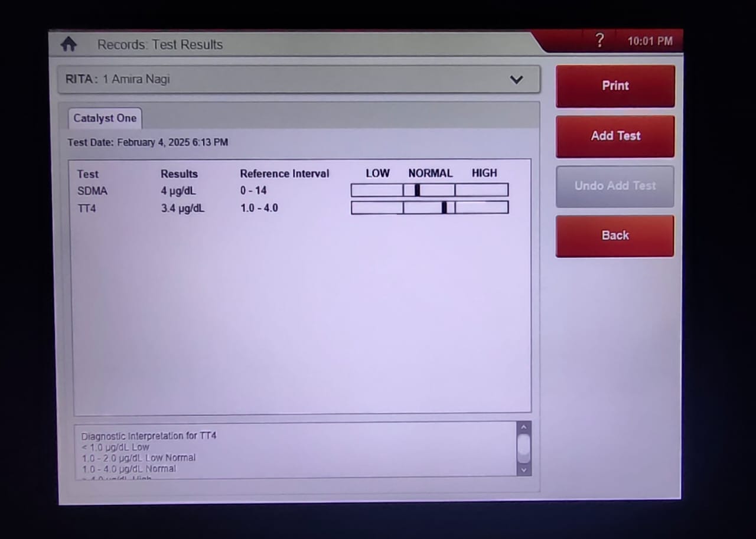Go back with the Back button
756x539 pixels.
click(615, 236)
